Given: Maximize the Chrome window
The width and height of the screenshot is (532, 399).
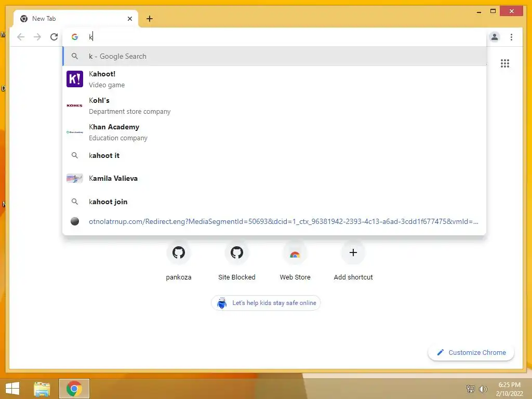Looking at the screenshot, I should pyautogui.click(x=493, y=11).
